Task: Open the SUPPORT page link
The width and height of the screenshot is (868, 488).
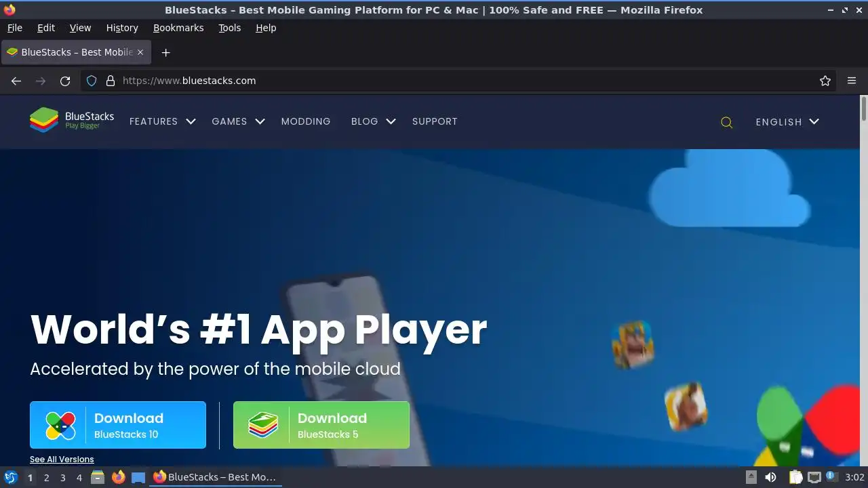Action: click(435, 121)
